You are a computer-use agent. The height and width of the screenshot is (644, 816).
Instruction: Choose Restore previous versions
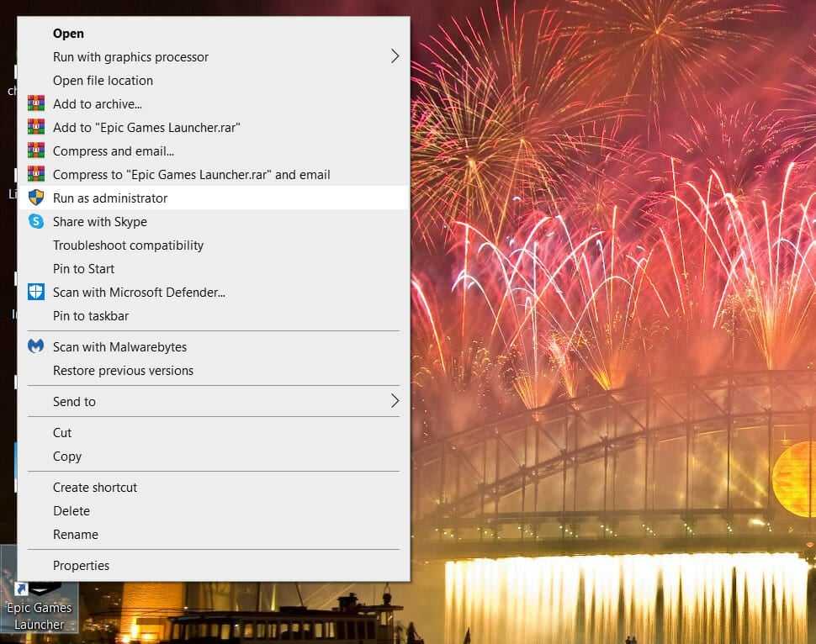[214, 371]
